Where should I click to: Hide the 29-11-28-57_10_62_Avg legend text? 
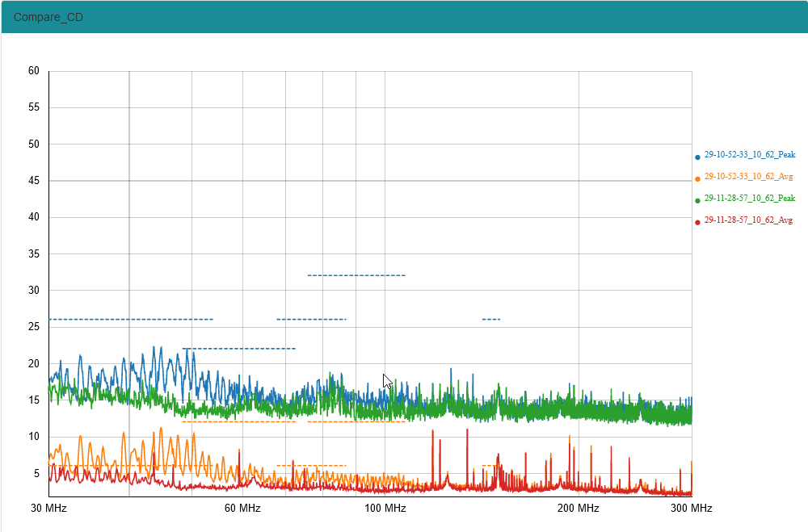[x=748, y=220]
